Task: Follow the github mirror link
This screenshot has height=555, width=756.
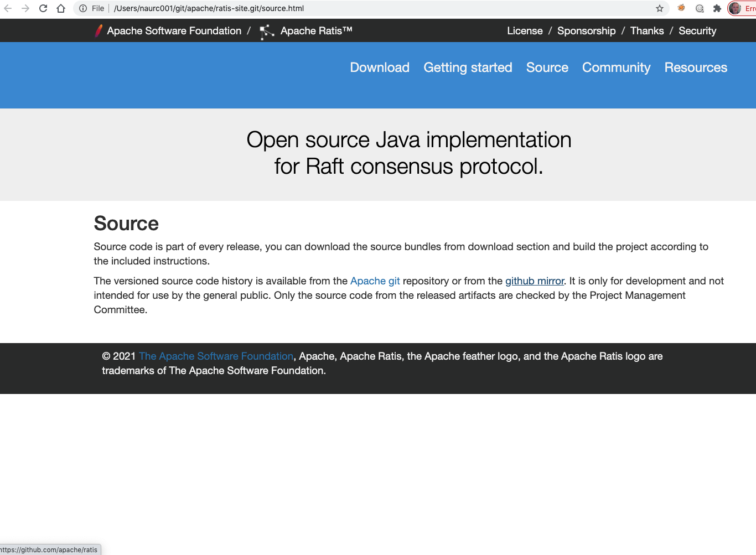Action: pyautogui.click(x=535, y=281)
